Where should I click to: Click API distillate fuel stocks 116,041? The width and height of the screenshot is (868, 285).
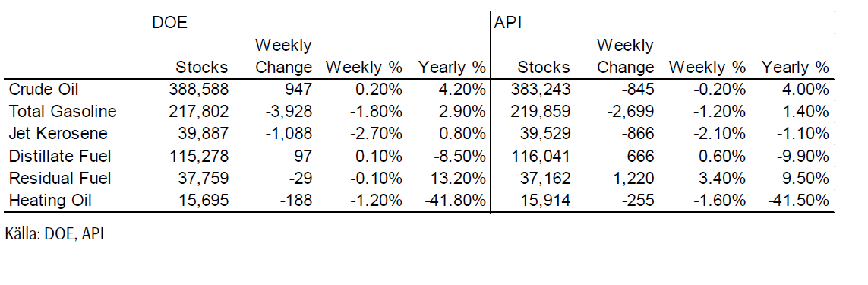point(541,157)
